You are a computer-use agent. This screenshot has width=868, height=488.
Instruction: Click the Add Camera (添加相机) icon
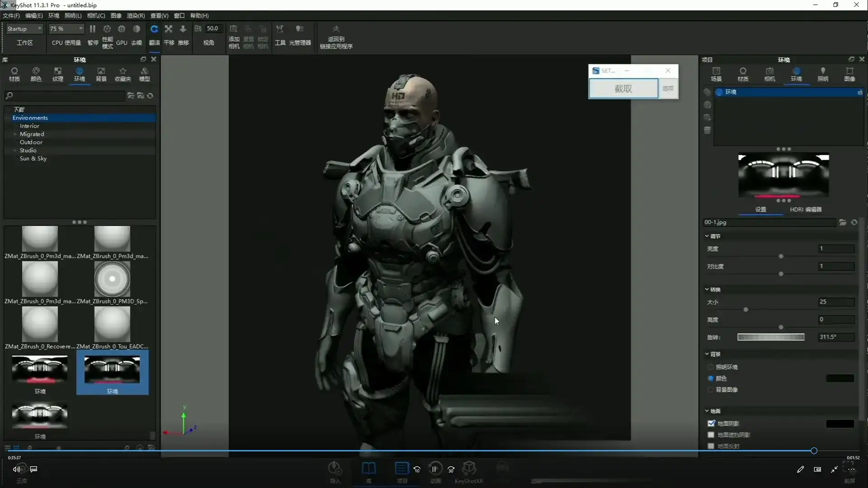234,29
